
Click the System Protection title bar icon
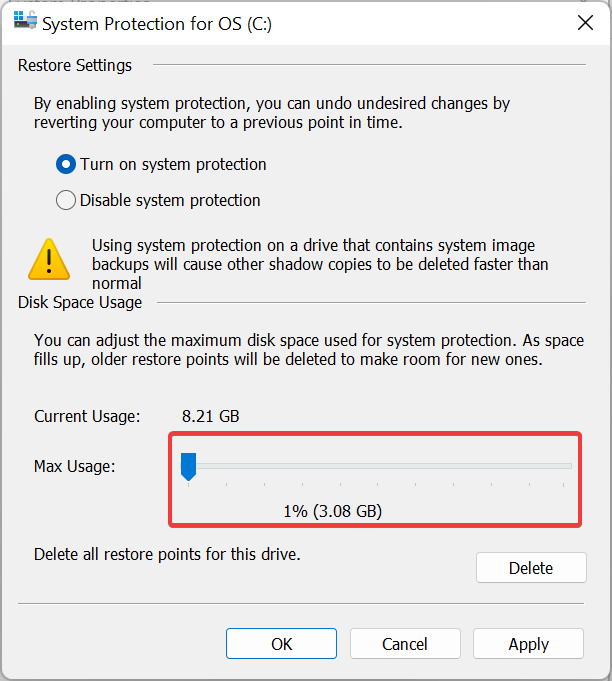pyautogui.click(x=25, y=20)
